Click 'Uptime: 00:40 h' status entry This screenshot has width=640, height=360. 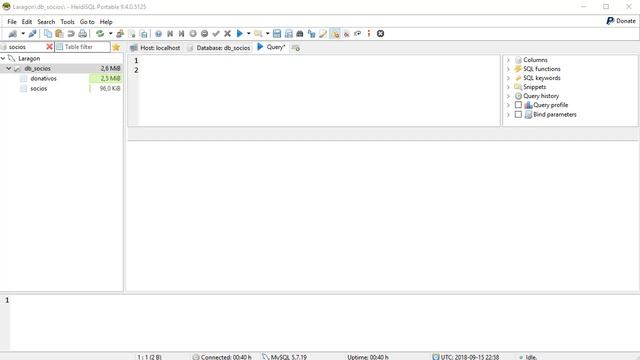pos(368,357)
